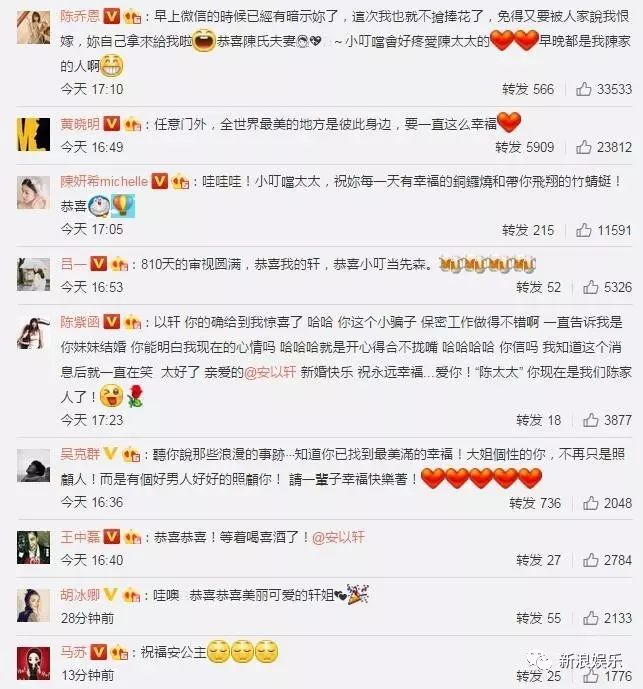Open 吴克群's username link
The height and width of the screenshot is (689, 643).
(x=80, y=454)
